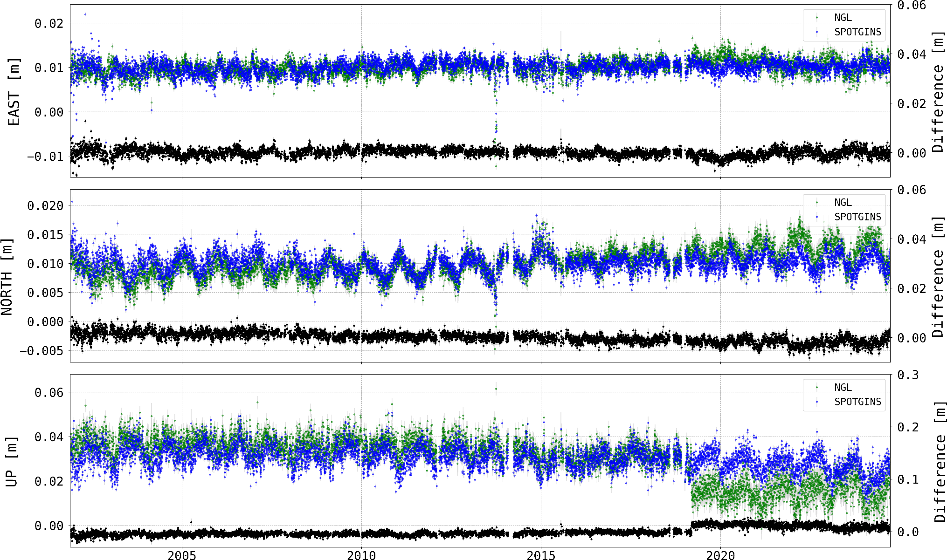Screen dimensions: 947x560
Task: Click the Difference [m] label of the top panel
Action: point(938,92)
